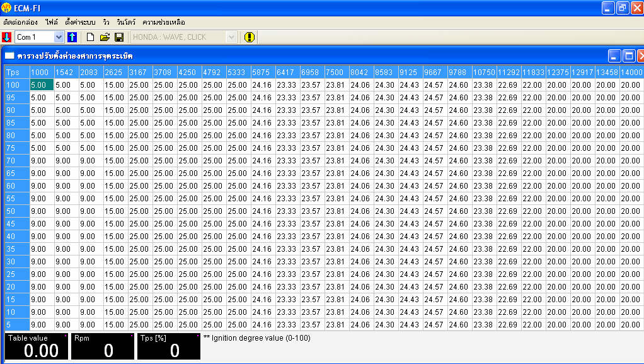Click the Table value readout display
Screen dimensions: 644x364
37,346
